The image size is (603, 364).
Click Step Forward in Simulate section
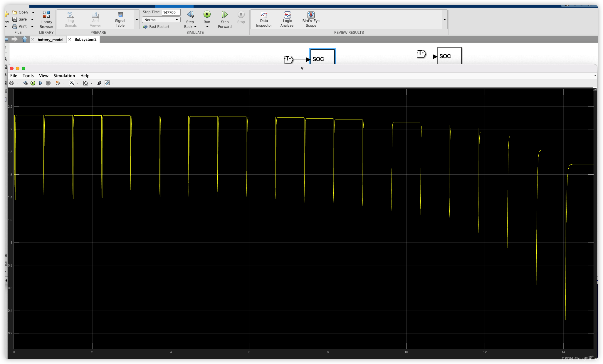[225, 19]
